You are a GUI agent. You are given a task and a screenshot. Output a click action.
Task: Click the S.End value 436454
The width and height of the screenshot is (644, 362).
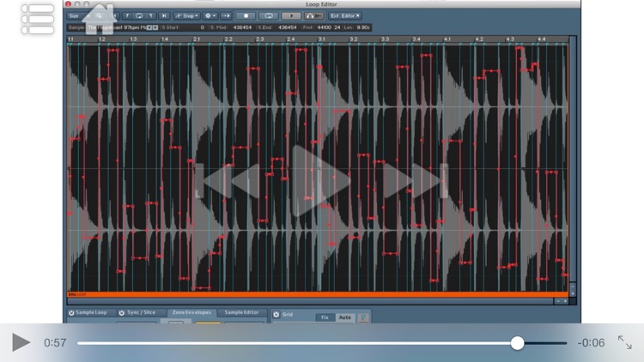[x=287, y=27]
